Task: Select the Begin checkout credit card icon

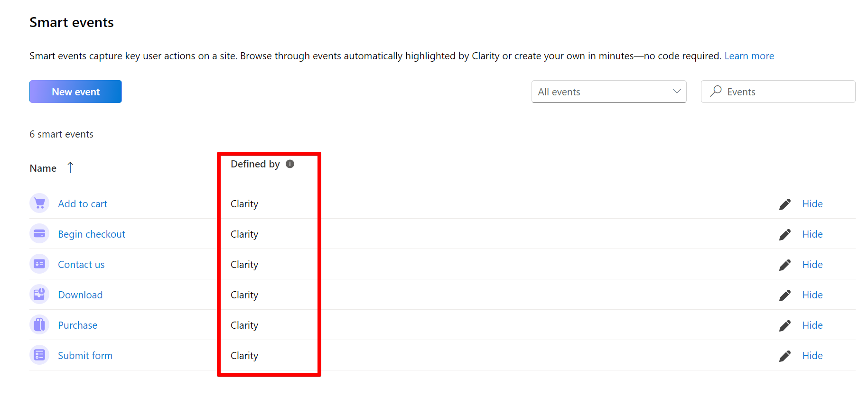Action: (x=39, y=233)
